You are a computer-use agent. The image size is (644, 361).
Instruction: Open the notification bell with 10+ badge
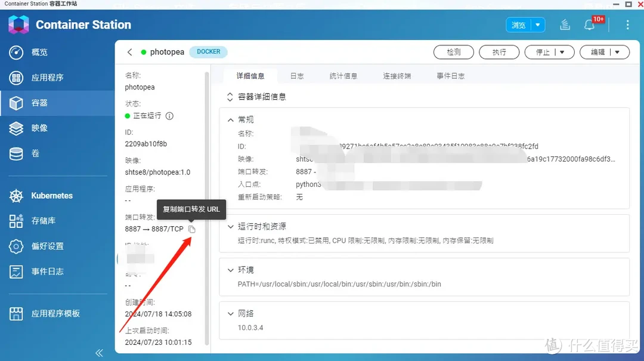click(591, 24)
